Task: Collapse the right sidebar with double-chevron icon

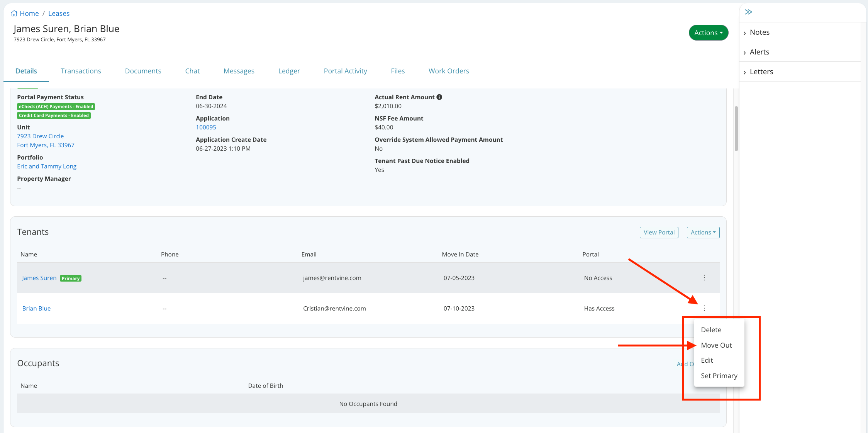Action: 748,12
